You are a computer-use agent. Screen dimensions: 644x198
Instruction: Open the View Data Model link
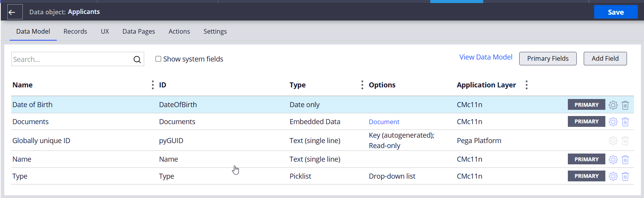tap(486, 57)
